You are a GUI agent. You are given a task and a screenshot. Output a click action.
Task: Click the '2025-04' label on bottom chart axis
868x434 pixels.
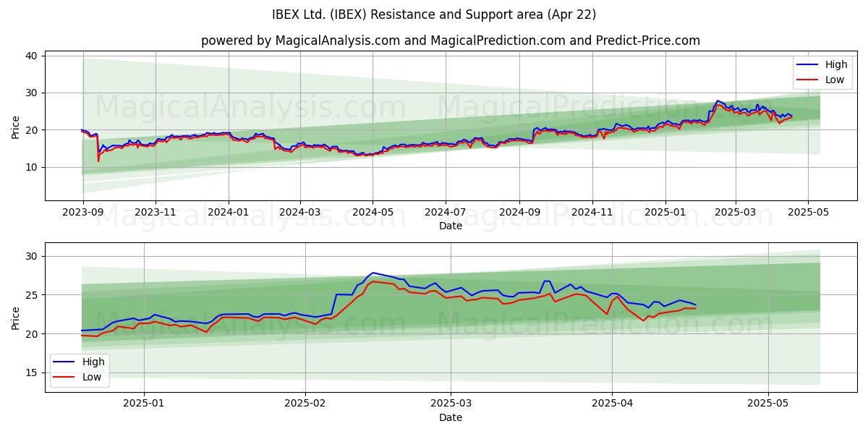pos(612,404)
